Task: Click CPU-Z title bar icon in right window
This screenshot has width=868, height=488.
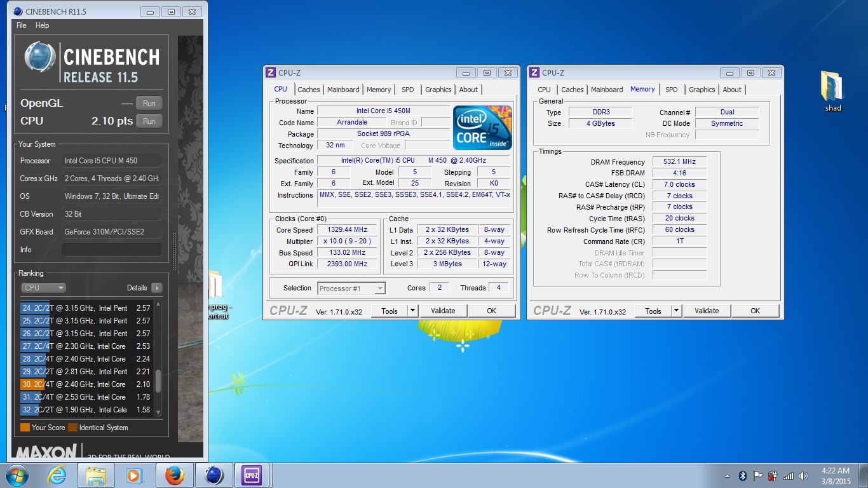Action: click(x=534, y=72)
